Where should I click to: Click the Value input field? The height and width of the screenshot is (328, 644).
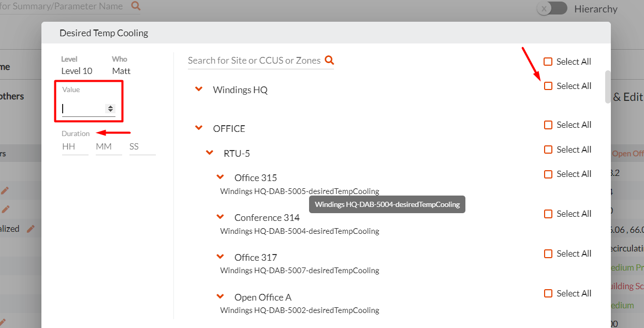[x=83, y=109]
